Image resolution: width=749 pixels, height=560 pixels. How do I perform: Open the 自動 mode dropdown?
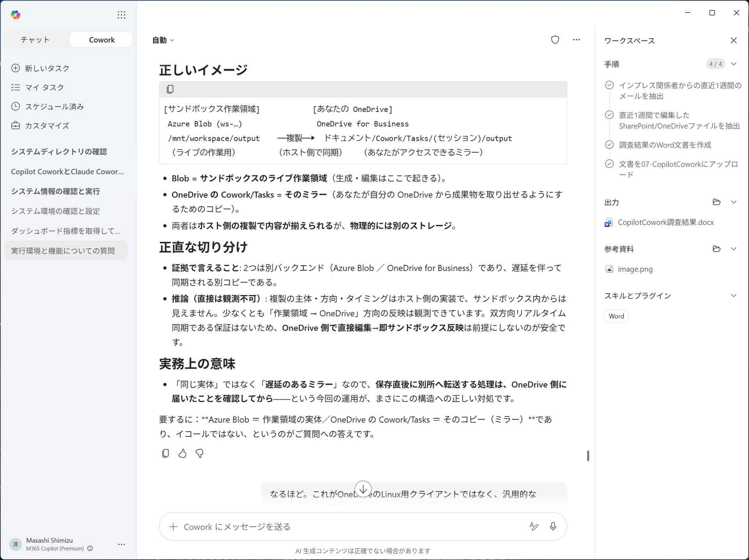[163, 40]
